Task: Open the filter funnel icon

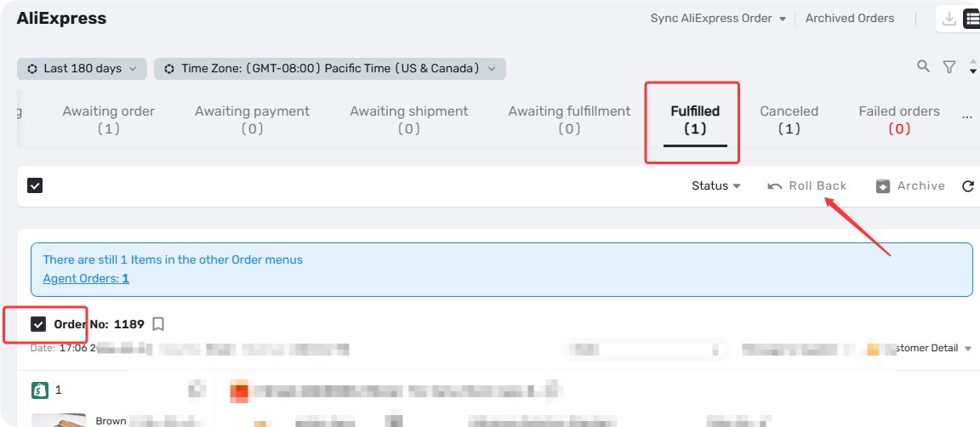Action: pos(949,67)
